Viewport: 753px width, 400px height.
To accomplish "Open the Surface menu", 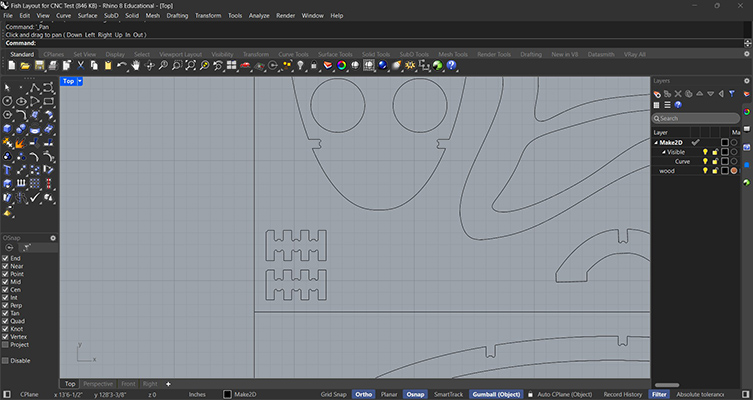I will coord(88,16).
